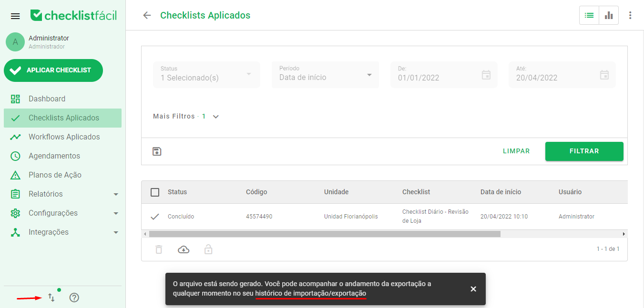This screenshot has height=308, width=644.
Task: Click the Administrator avatar circle
Action: [15, 42]
